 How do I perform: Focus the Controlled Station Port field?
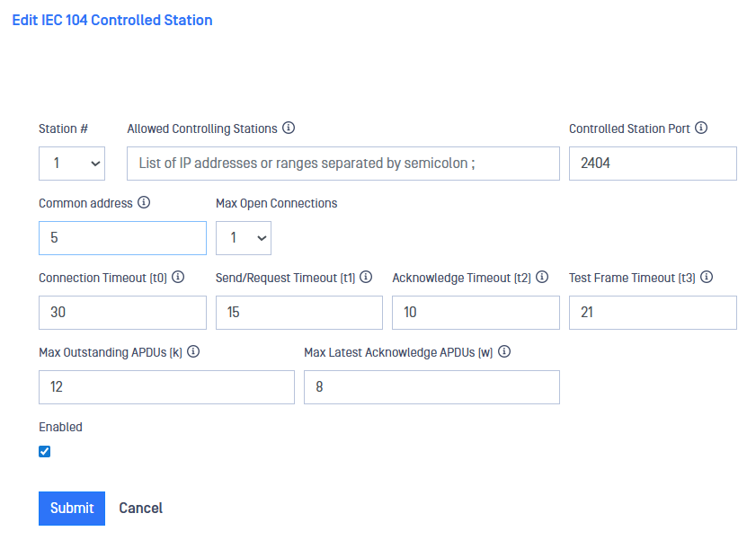coord(653,164)
